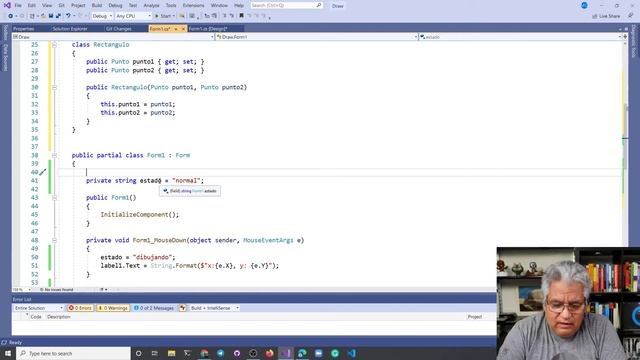
Task: Click the Save All toolbar icon
Action: [58, 16]
